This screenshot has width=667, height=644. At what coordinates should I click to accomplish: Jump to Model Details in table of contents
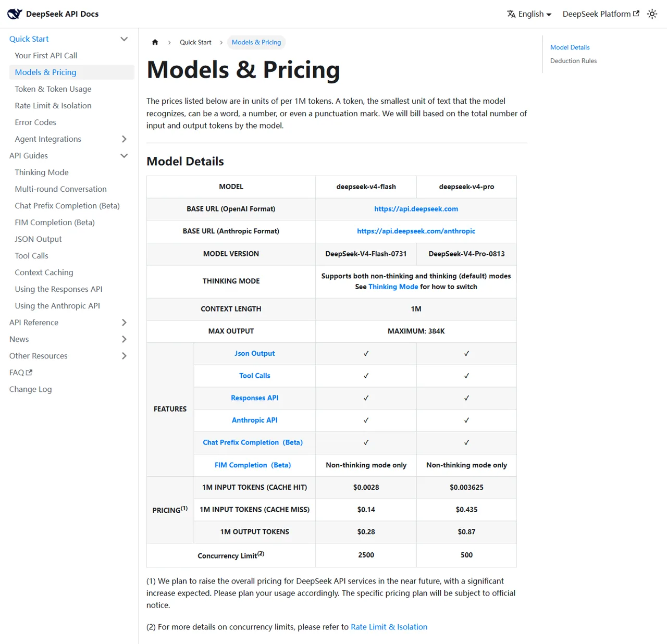pyautogui.click(x=570, y=47)
